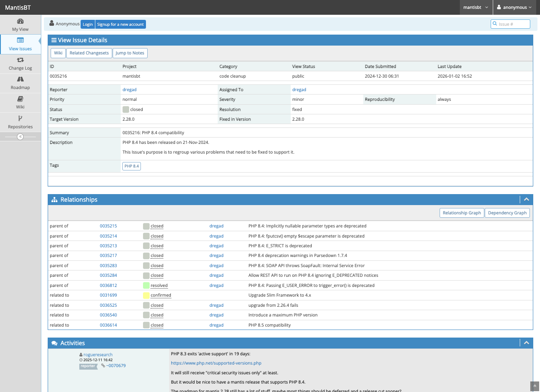The width and height of the screenshot is (540, 392).
Task: Click the green resolved status swatch
Action: (146, 286)
